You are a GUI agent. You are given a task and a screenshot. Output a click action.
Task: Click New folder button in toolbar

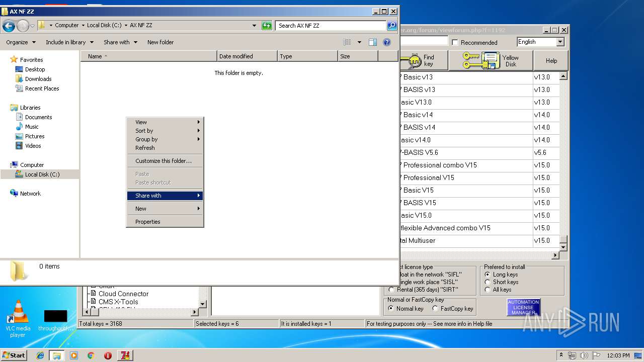tap(160, 42)
